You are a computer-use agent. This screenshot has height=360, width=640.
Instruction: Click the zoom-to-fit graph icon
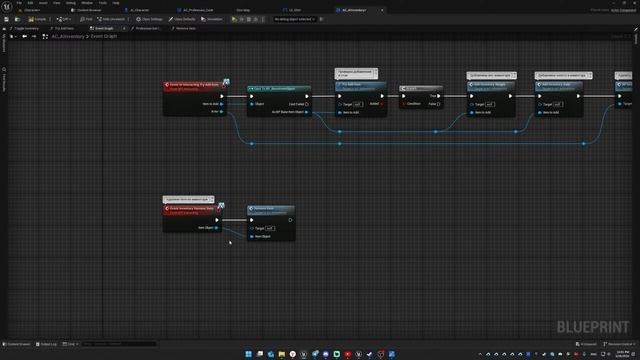(45, 36)
